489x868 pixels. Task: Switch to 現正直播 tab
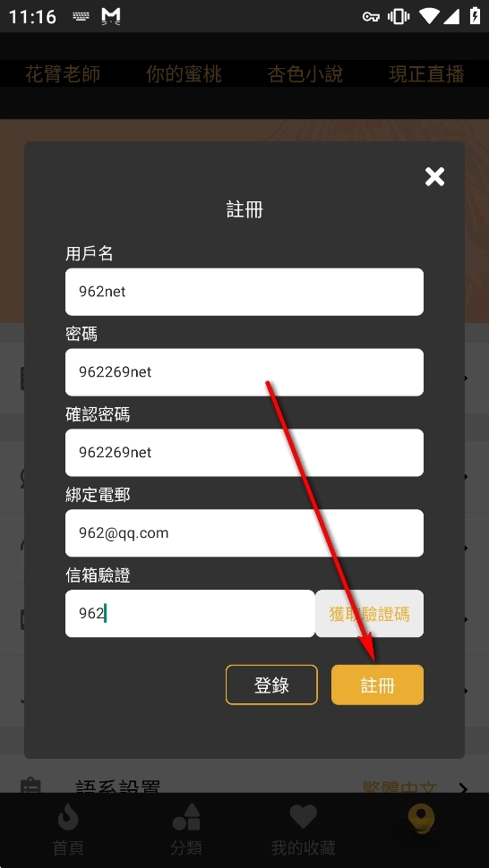click(426, 73)
